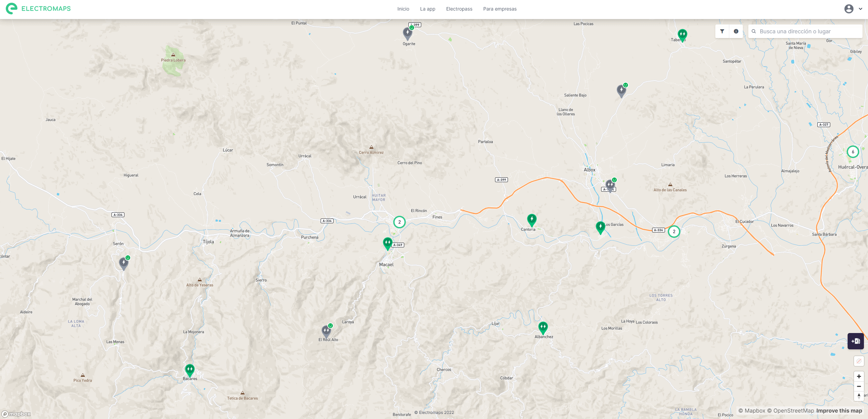The image size is (868, 419).
Task: Zoom out on the map
Action: coord(859,386)
